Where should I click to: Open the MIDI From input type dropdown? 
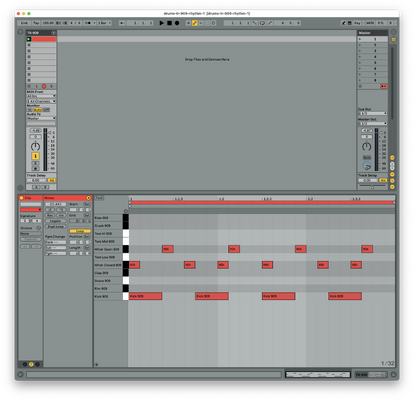(41, 96)
